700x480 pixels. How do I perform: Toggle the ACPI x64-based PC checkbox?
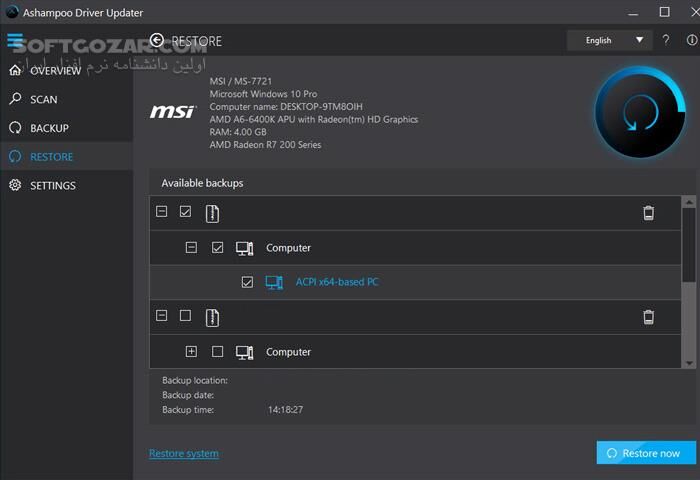[247, 282]
